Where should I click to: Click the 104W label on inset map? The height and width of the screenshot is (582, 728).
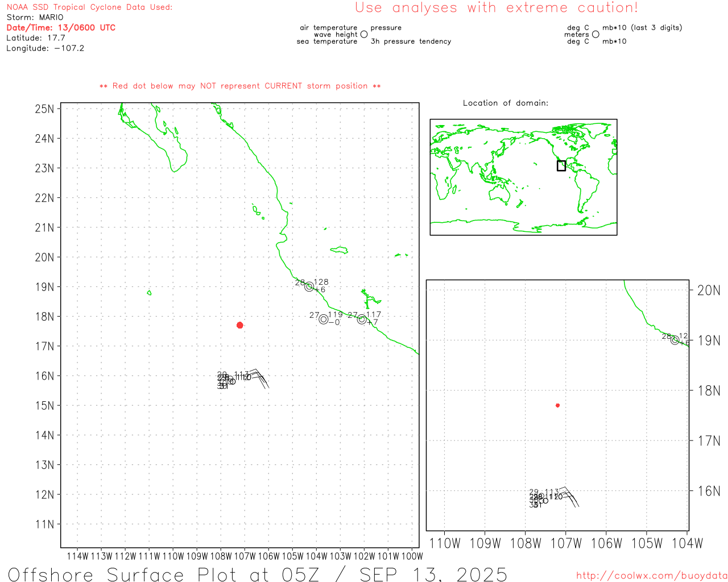pos(688,543)
